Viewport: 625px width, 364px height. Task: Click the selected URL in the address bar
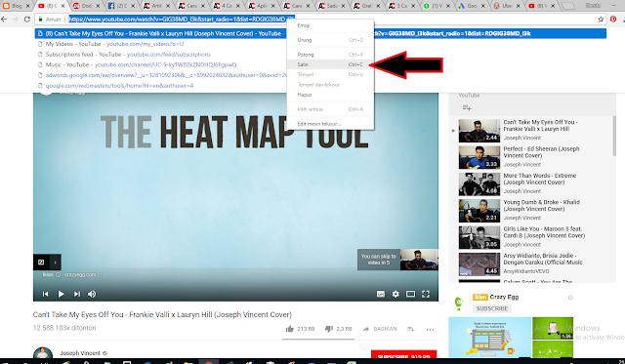coord(182,19)
